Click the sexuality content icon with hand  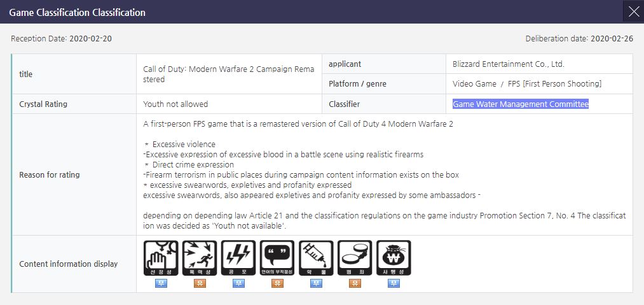pyautogui.click(x=160, y=258)
